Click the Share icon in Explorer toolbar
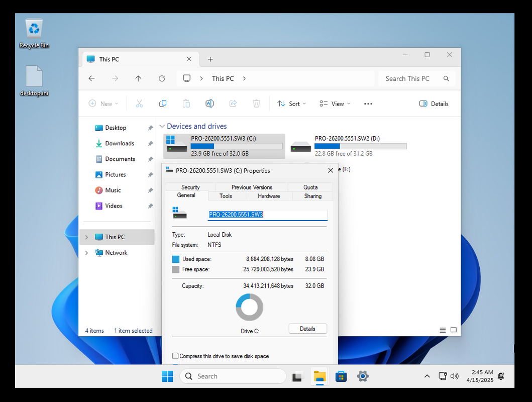 pos(233,104)
